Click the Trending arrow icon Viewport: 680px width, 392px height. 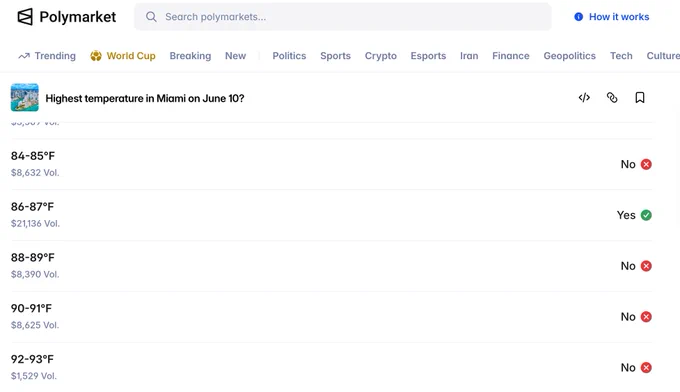coord(24,56)
